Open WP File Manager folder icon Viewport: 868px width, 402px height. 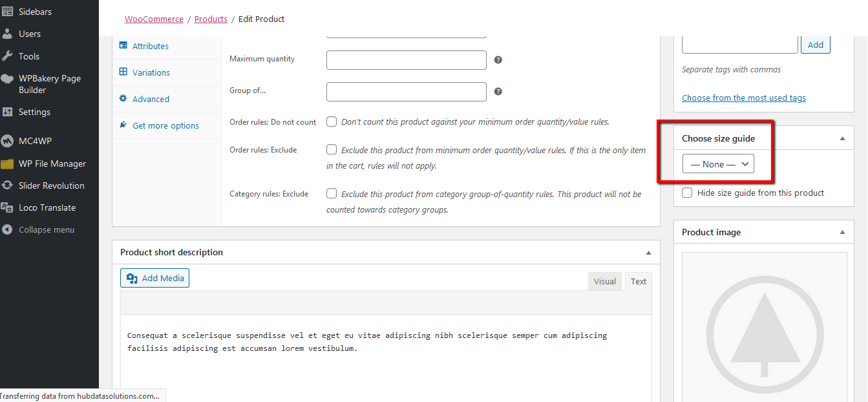(8, 164)
